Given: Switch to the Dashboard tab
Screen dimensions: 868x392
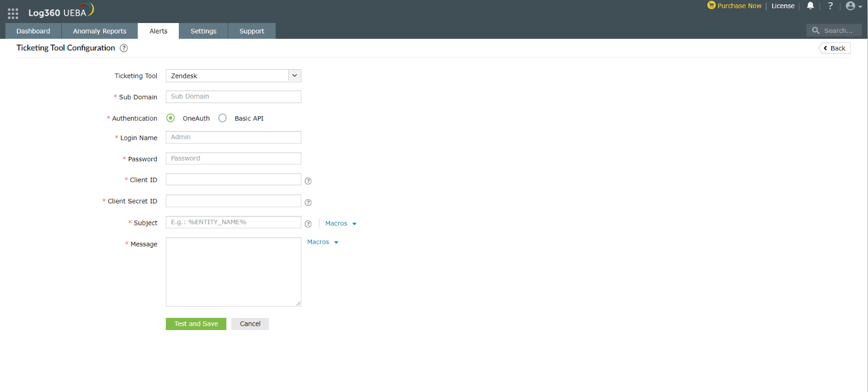Looking at the screenshot, I should (x=33, y=31).
